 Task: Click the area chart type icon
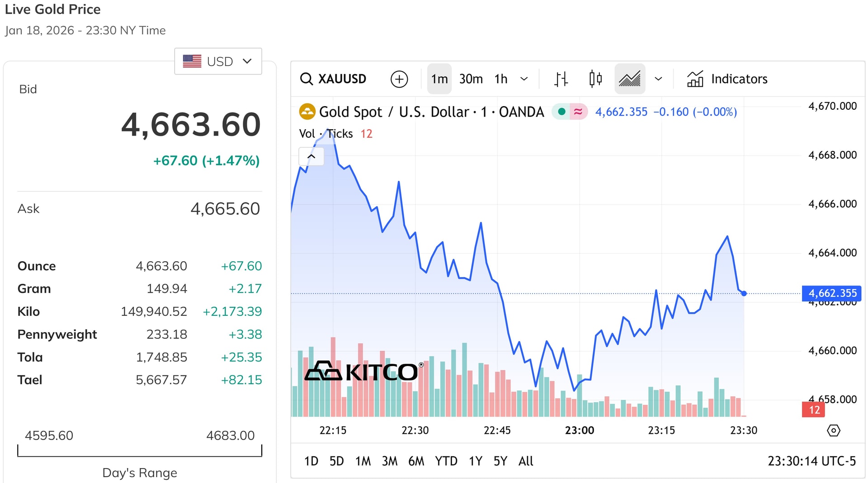(629, 79)
